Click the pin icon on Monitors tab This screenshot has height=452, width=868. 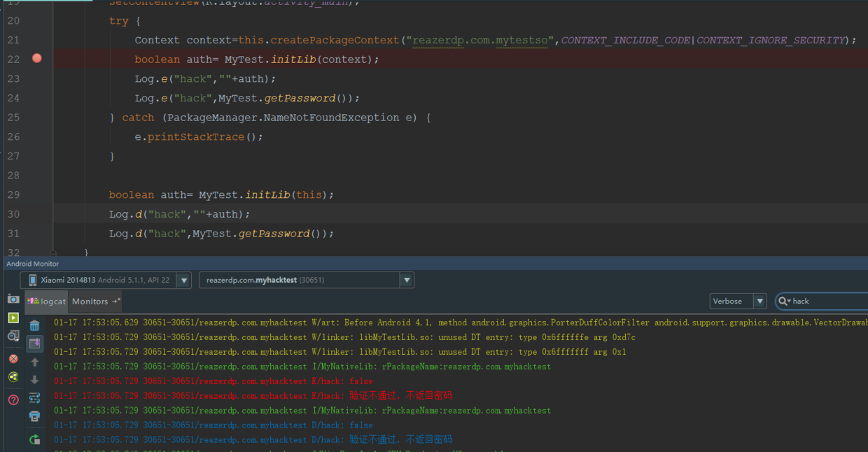(x=116, y=301)
